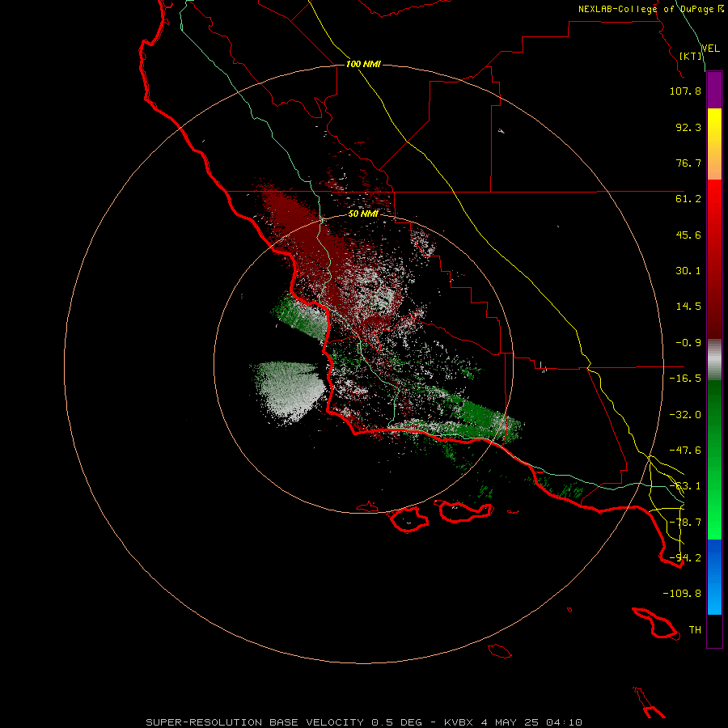This screenshot has height=728, width=728.
Task: Click the 76.7 legend value
Action: coord(688,163)
